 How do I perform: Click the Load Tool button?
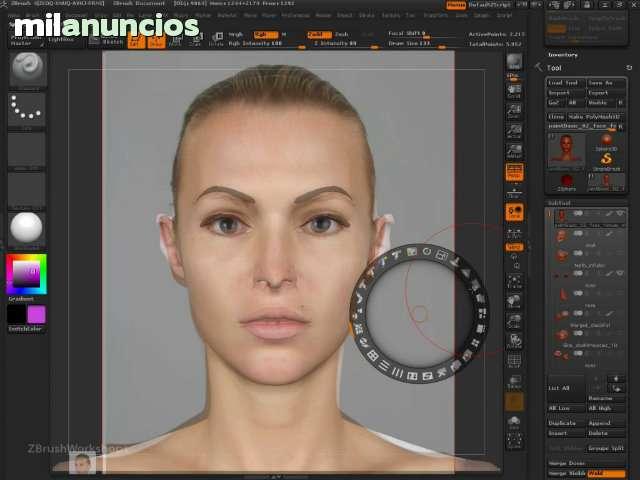pos(567,83)
